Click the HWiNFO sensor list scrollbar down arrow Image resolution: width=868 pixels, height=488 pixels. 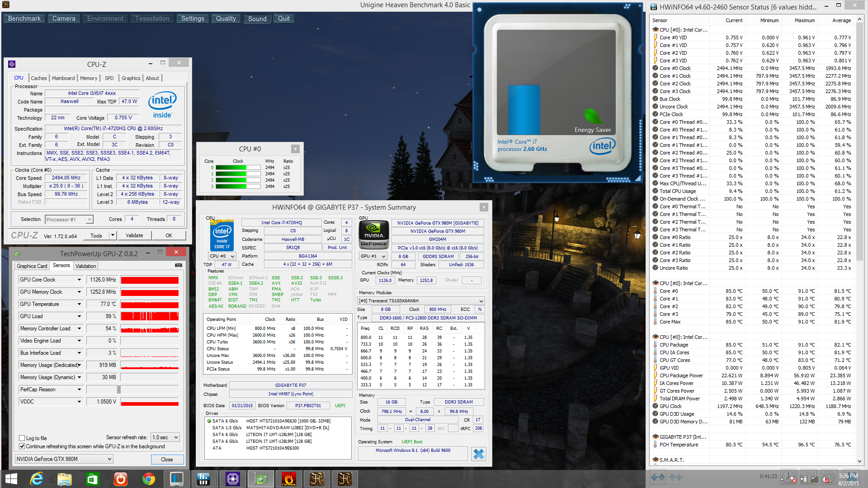click(x=859, y=461)
